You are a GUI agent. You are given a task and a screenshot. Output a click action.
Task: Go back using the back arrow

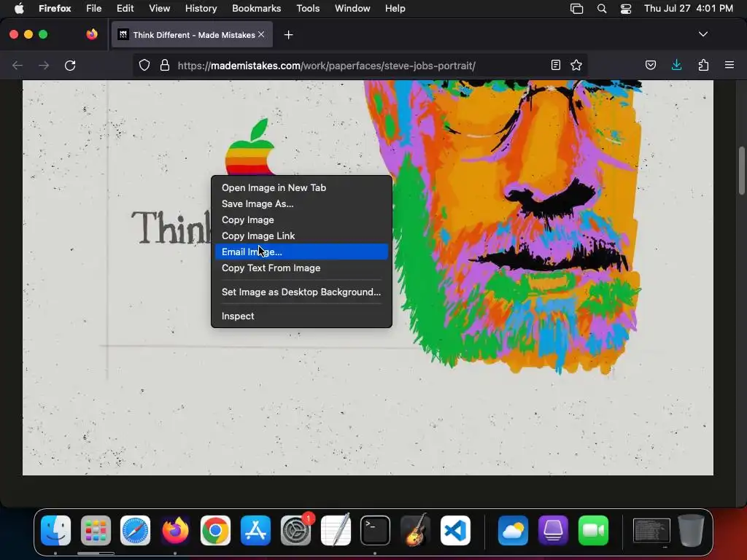tap(18, 65)
